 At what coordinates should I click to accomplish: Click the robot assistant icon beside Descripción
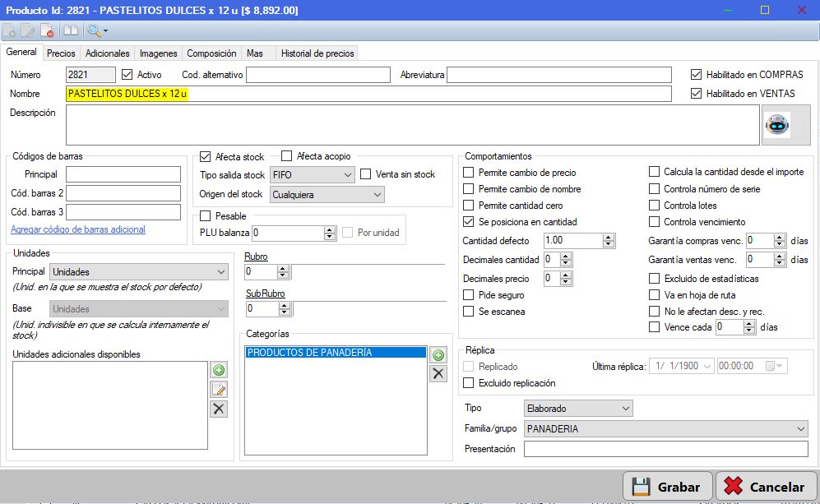(x=777, y=125)
